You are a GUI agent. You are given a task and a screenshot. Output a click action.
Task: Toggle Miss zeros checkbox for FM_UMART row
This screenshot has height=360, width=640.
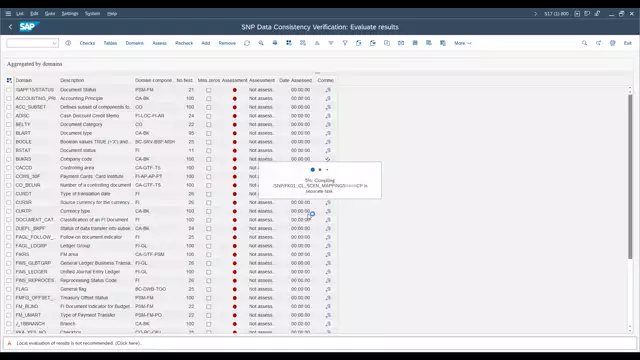click(209, 315)
